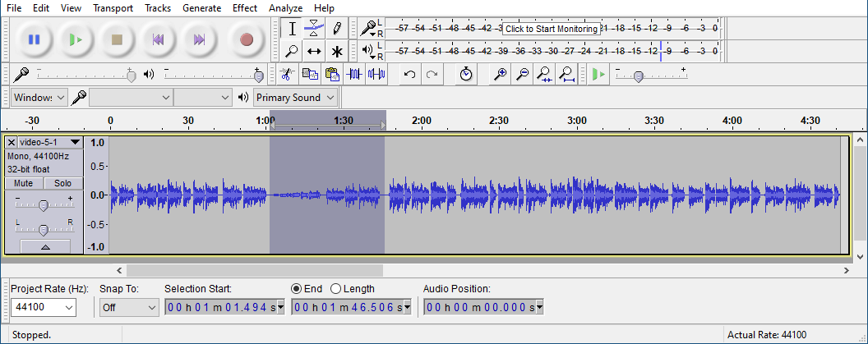The width and height of the screenshot is (868, 344).
Task: Open the audio host dropdown
Action: 39,98
